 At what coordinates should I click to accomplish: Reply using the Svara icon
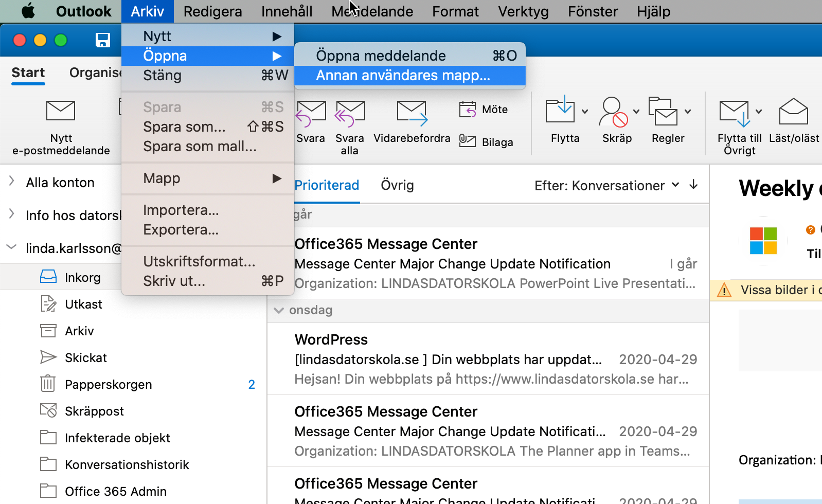311,114
